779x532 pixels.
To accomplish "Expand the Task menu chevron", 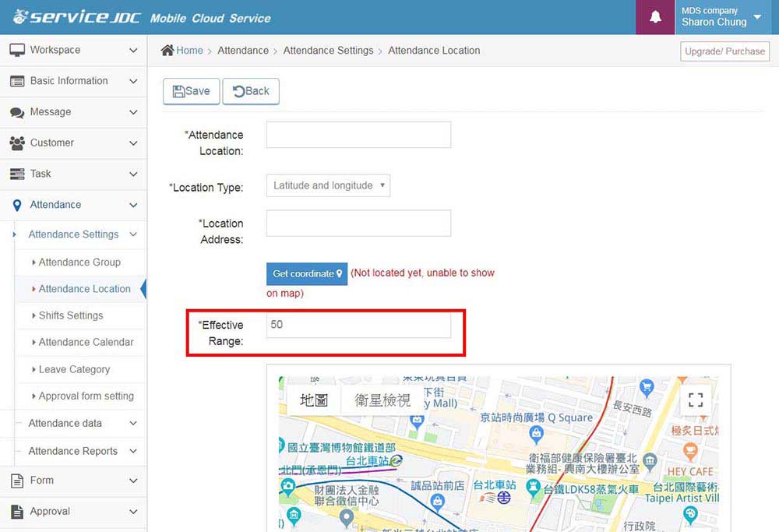I will [133, 174].
